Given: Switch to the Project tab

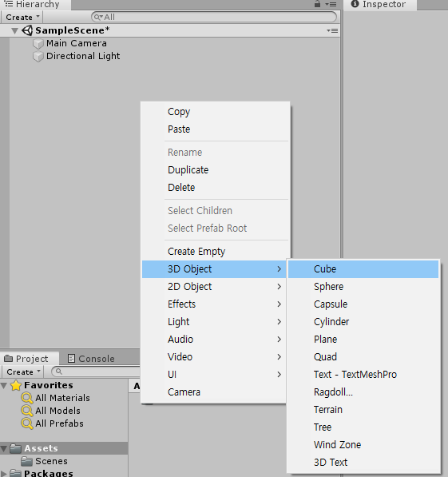Looking at the screenshot, I should pos(30,359).
